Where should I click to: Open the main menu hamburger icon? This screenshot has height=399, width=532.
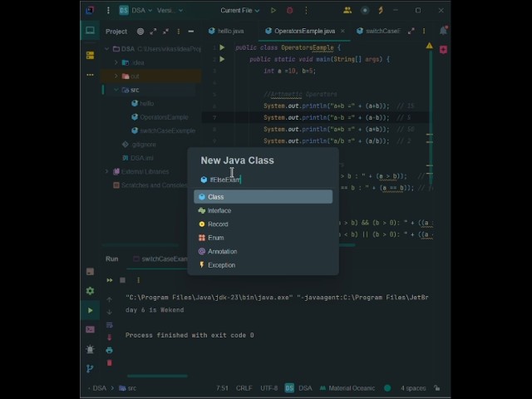pos(108,11)
